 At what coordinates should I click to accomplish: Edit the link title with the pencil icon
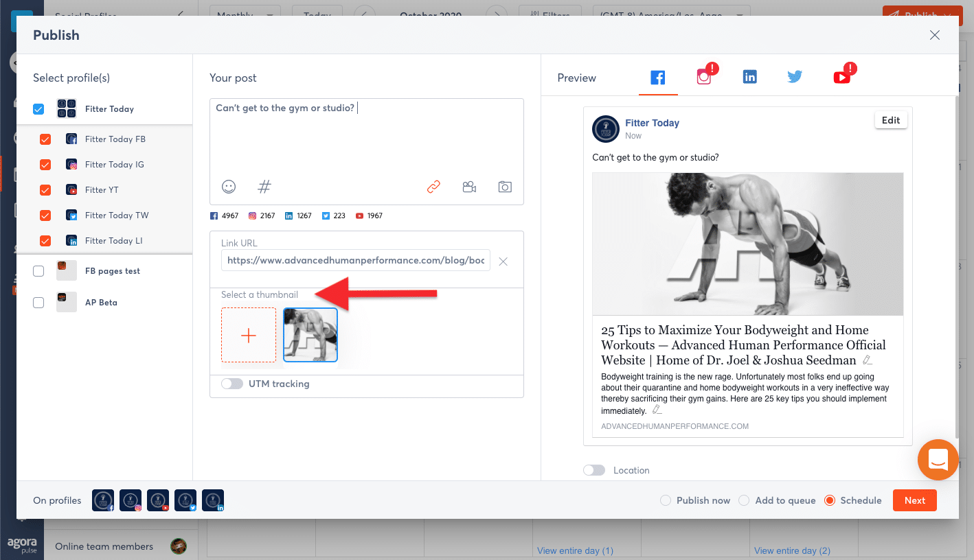click(868, 360)
